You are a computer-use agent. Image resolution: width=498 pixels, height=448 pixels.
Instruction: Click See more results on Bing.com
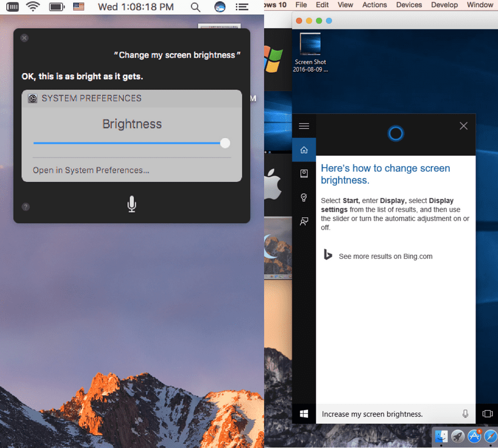(385, 257)
